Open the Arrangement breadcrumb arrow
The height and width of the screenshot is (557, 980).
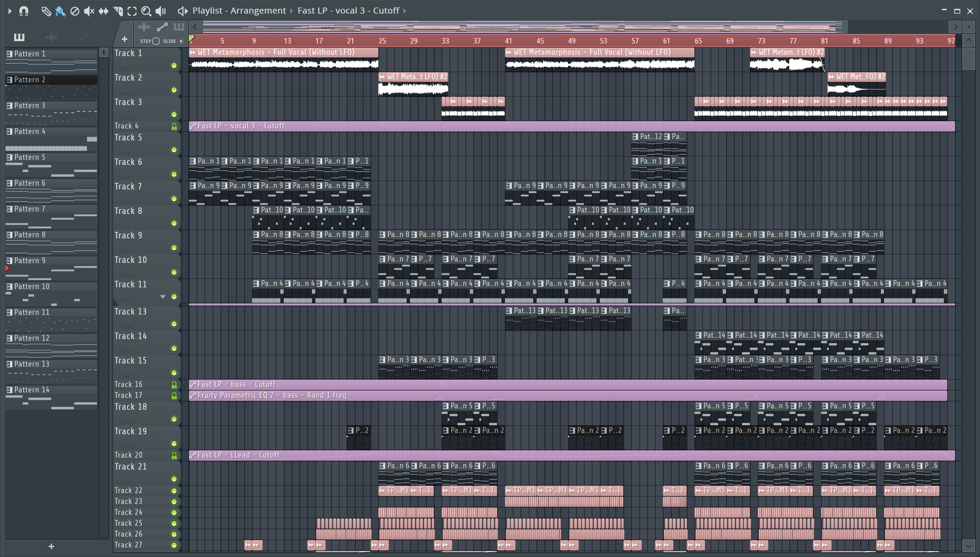[x=291, y=11]
